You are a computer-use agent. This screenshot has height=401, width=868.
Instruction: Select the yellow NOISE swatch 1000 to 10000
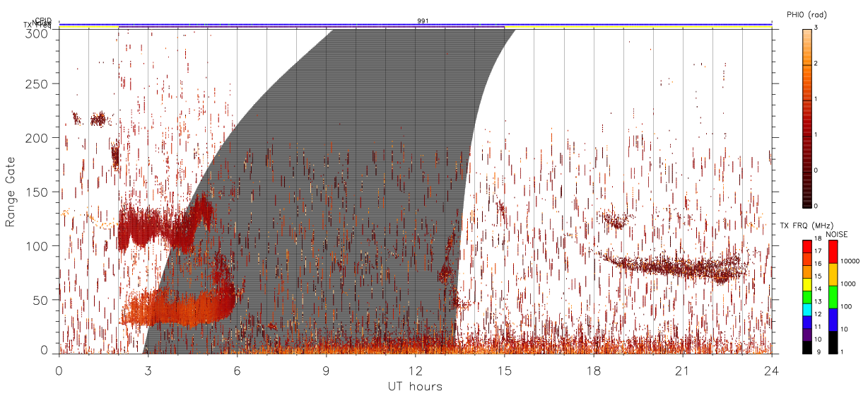(x=833, y=274)
